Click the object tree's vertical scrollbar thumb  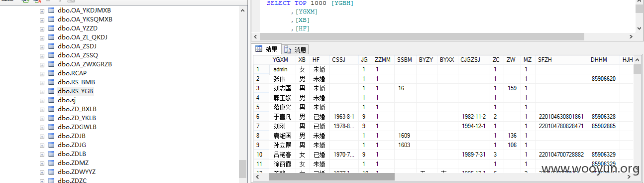pyautogui.click(x=242, y=169)
